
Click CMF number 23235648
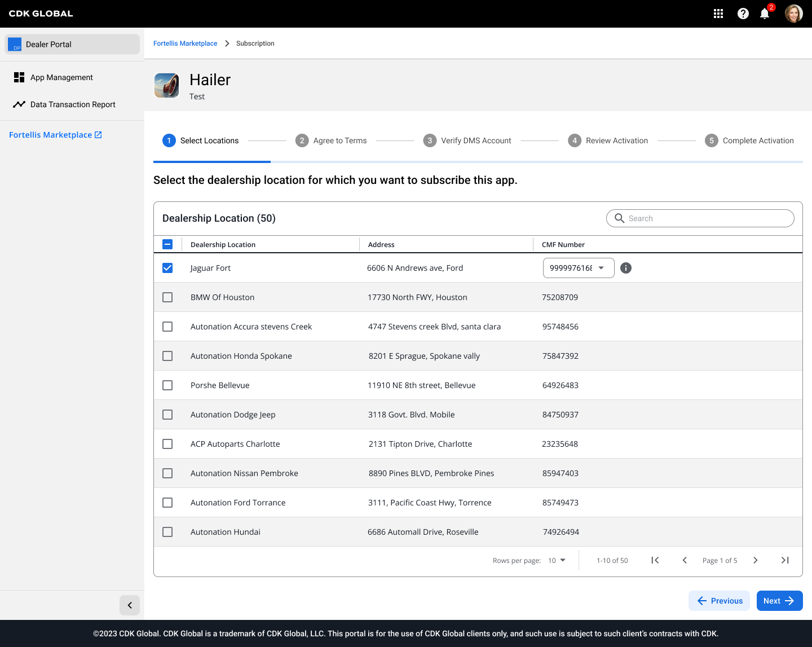pyautogui.click(x=560, y=444)
